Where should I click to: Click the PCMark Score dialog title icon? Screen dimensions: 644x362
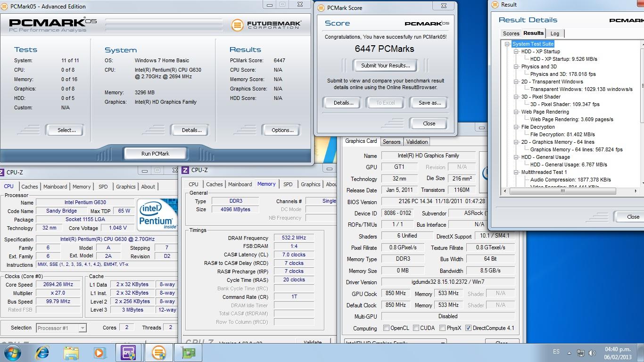(321, 8)
